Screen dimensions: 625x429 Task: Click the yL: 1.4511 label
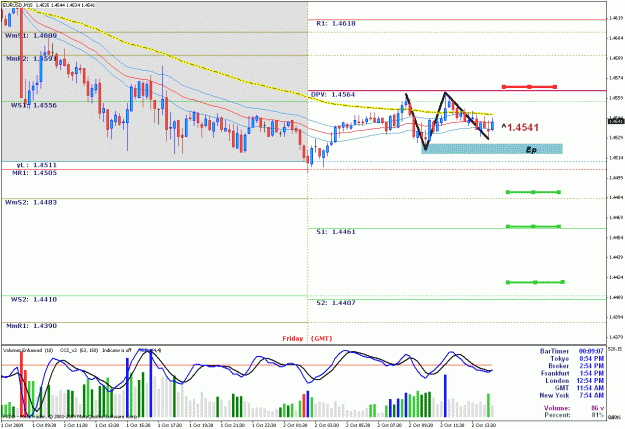click(36, 165)
